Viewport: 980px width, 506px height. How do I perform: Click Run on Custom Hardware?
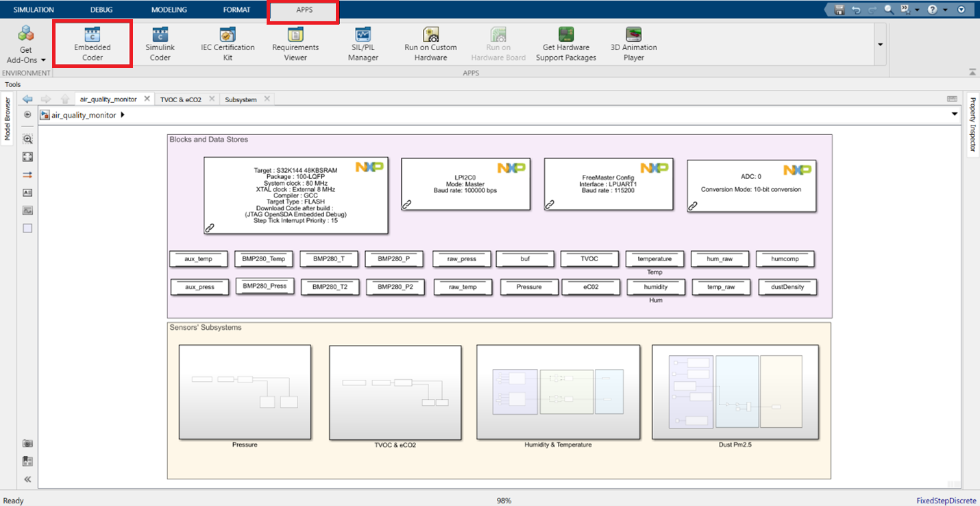point(430,43)
